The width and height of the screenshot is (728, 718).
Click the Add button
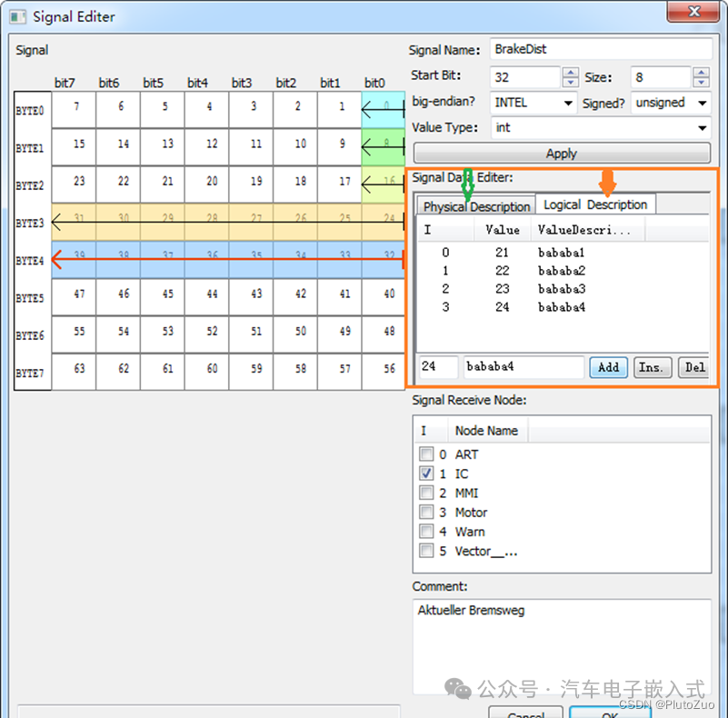tap(608, 368)
